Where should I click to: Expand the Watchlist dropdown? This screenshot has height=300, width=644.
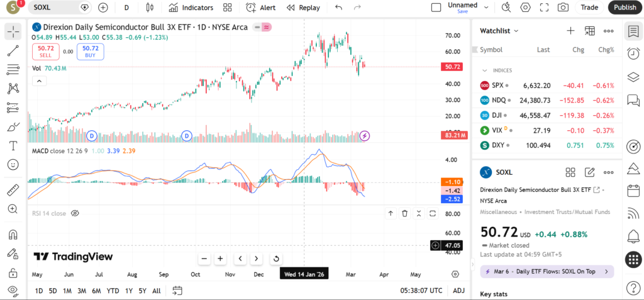tap(499, 30)
